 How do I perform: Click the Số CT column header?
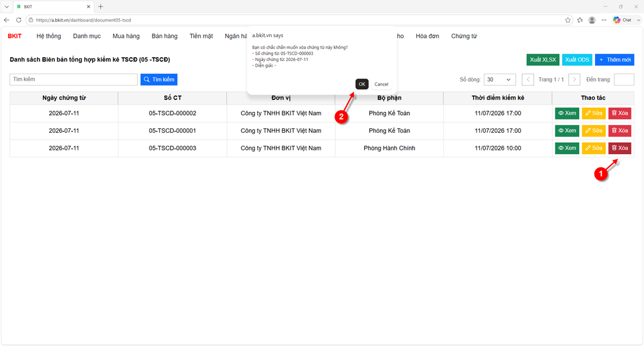(x=172, y=98)
